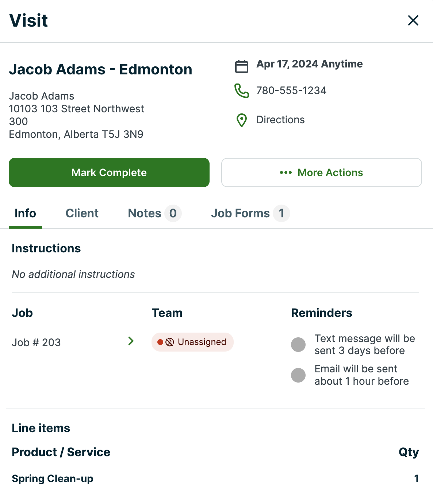Screen dimensions: 433x504
Task: Open Directions for the Edmonton address
Action: [x=280, y=120]
